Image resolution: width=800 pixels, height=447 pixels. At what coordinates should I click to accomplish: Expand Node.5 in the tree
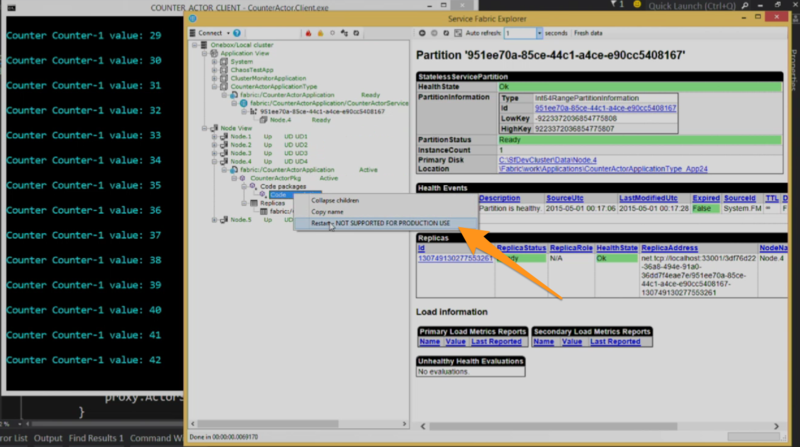click(214, 220)
